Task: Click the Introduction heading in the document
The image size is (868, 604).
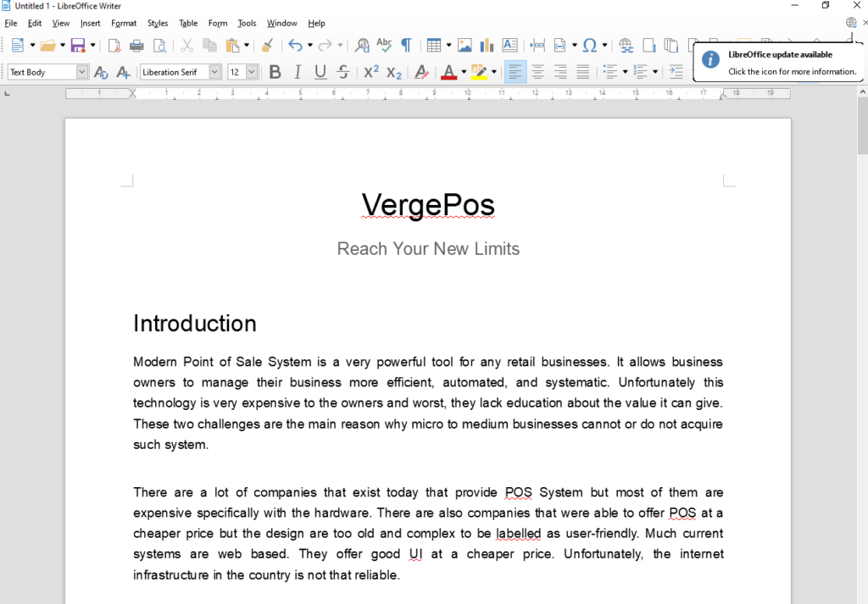Action: (x=195, y=324)
